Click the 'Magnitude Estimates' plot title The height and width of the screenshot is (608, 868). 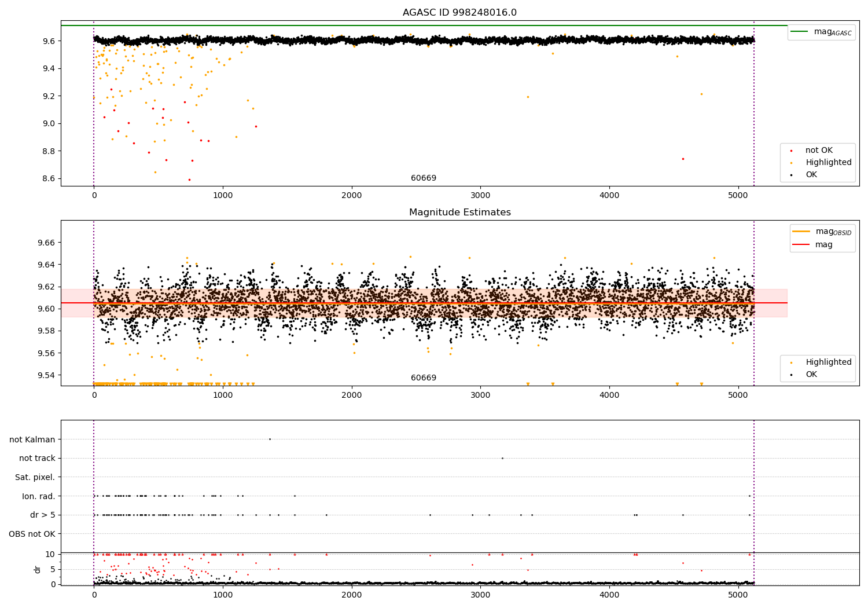pyautogui.click(x=459, y=213)
